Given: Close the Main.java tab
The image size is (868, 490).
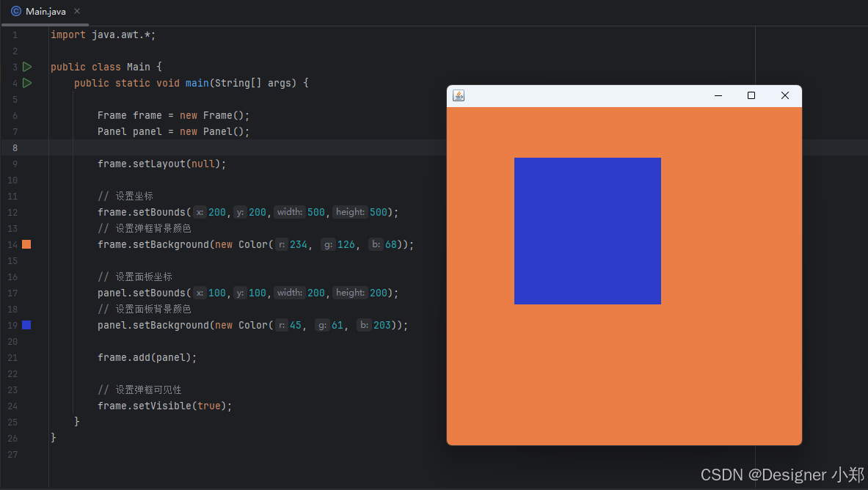Looking at the screenshot, I should coord(77,11).
